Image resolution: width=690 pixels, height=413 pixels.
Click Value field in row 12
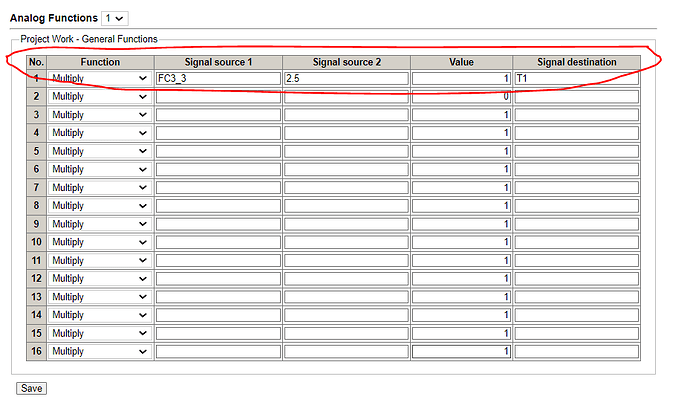pyautogui.click(x=461, y=279)
